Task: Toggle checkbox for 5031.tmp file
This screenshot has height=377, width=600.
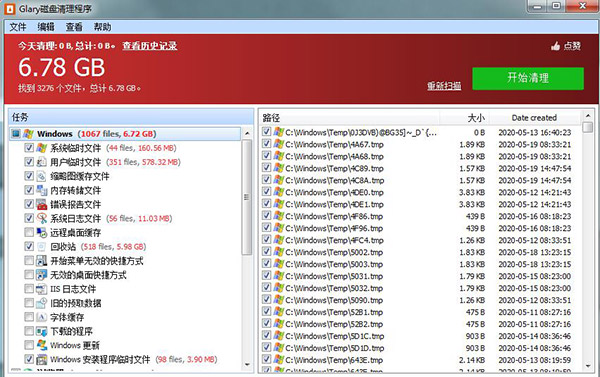Action: tap(266, 276)
